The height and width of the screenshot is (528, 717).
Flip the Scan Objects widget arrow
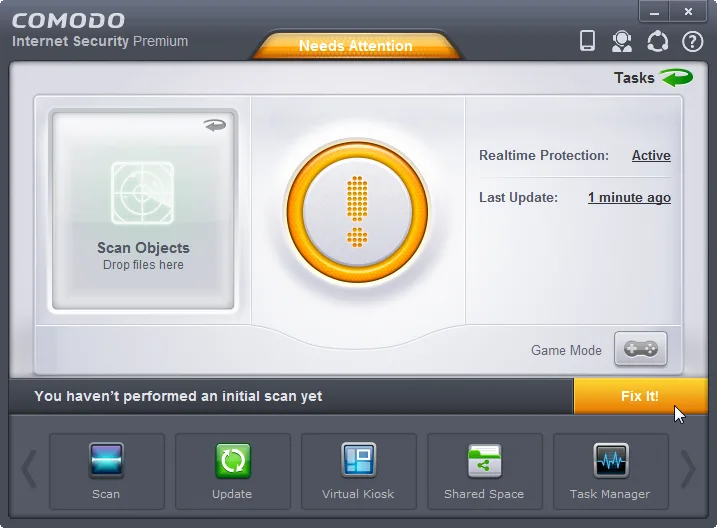point(215,125)
